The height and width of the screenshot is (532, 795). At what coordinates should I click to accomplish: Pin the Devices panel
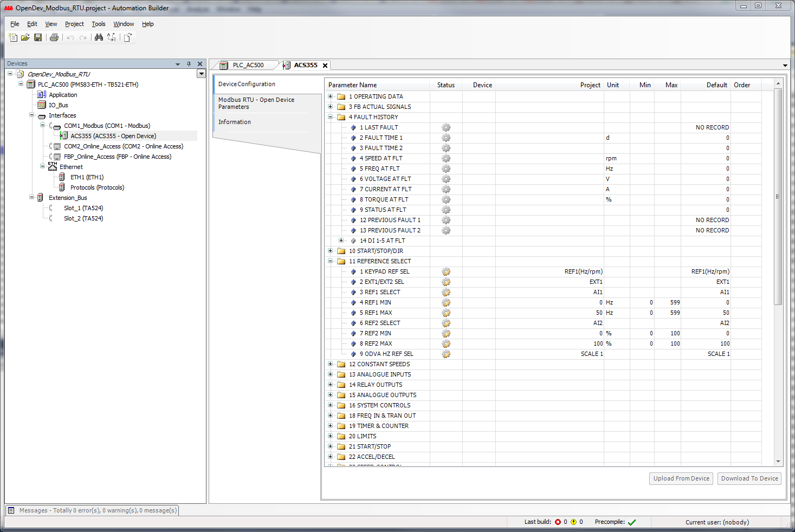(x=189, y=64)
